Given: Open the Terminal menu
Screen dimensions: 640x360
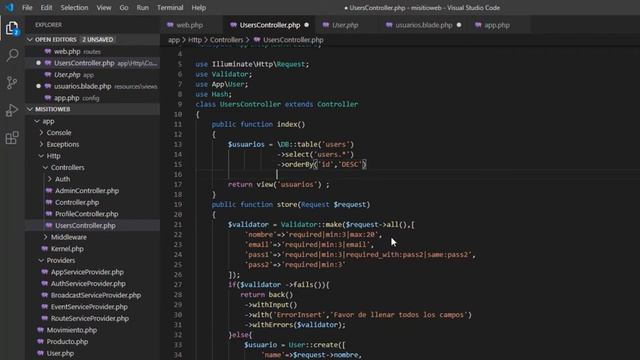Looking at the screenshot, I should [170, 8].
